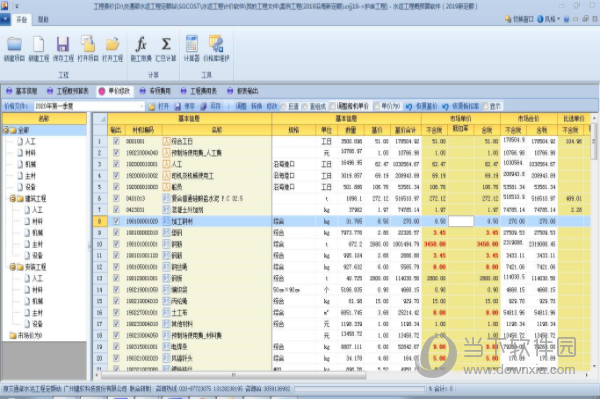The width and height of the screenshot is (600, 399).
Task: Click the blue 材 icon in 加工钢材 row
Action: coord(166,221)
